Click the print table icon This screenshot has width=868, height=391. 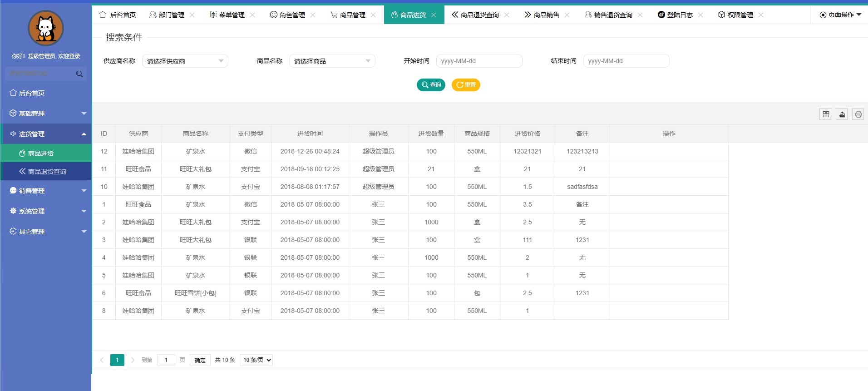[858, 114]
